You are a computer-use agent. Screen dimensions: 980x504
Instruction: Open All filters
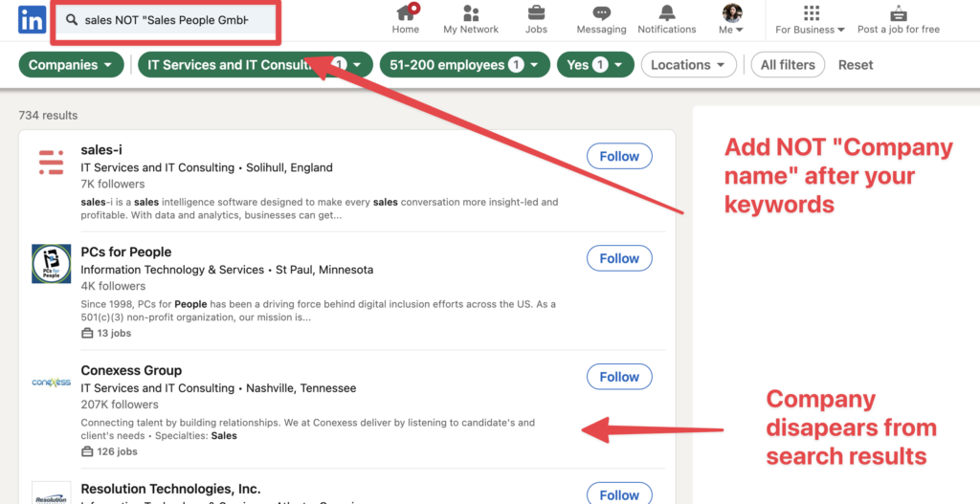point(788,65)
